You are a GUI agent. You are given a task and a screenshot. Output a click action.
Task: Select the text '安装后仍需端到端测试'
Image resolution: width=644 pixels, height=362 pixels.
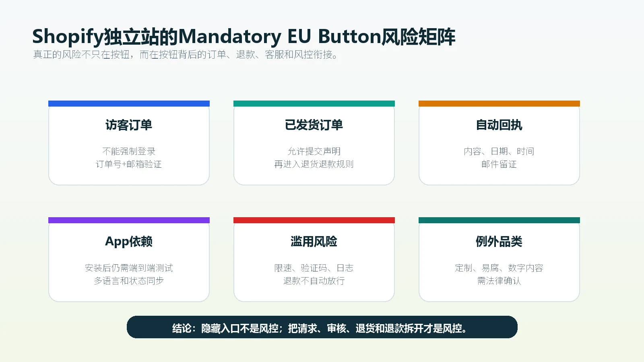129,268
